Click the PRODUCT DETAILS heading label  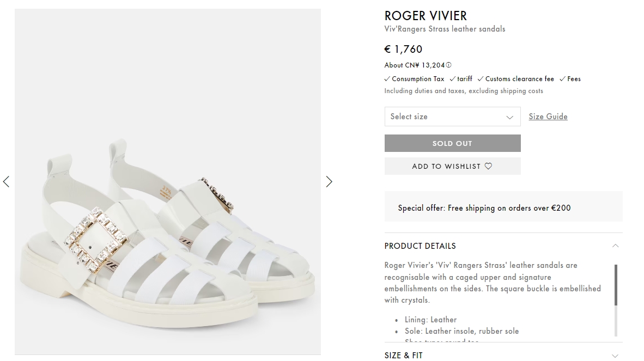420,246
